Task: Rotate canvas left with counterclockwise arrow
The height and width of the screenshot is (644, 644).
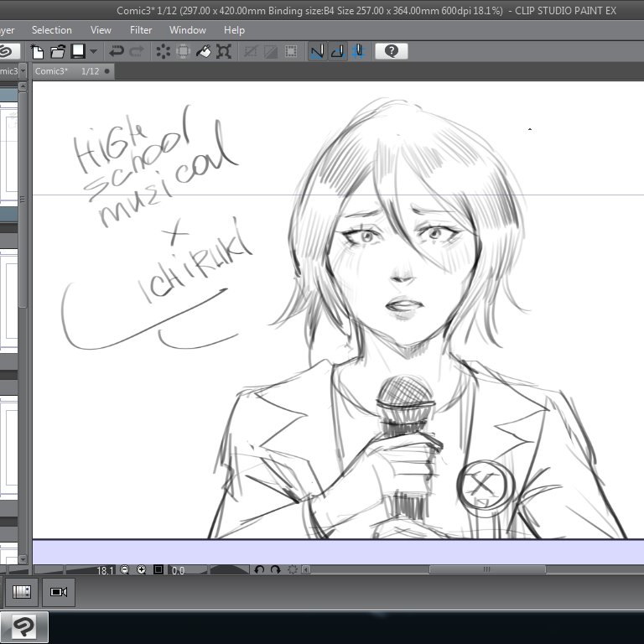Action: pyautogui.click(x=259, y=569)
